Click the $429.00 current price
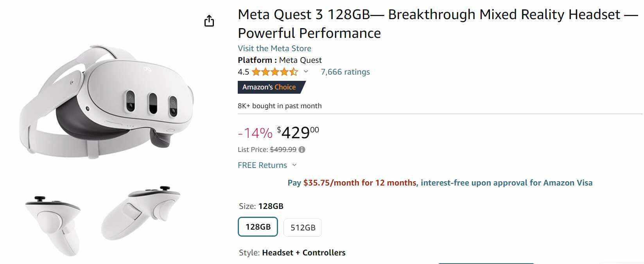 (x=298, y=133)
